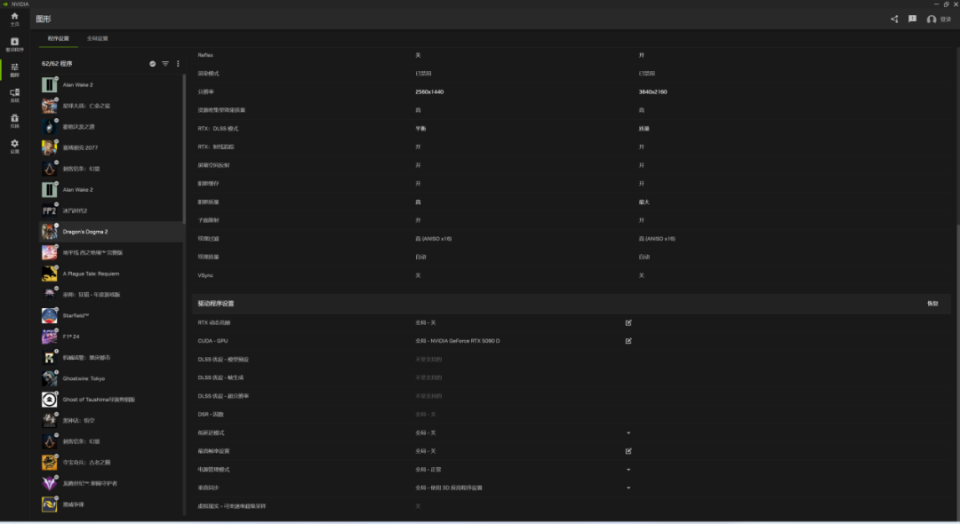Open the Redeem gift icon in the sidebar
Viewport: 960px width, 524px height.
click(14, 121)
